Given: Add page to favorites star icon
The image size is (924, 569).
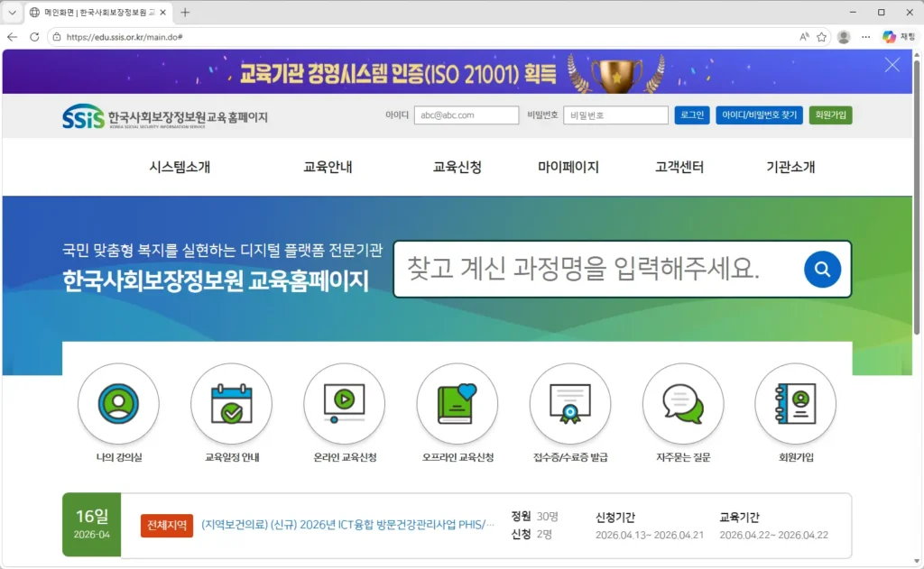Looking at the screenshot, I should pyautogui.click(x=821, y=37).
